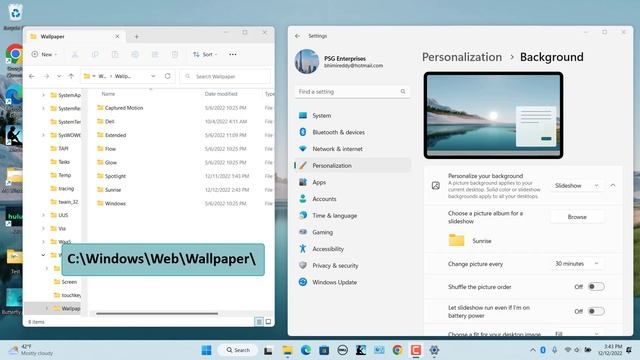
Task: Toggle slideshow on battery power switch
Action: 596,311
